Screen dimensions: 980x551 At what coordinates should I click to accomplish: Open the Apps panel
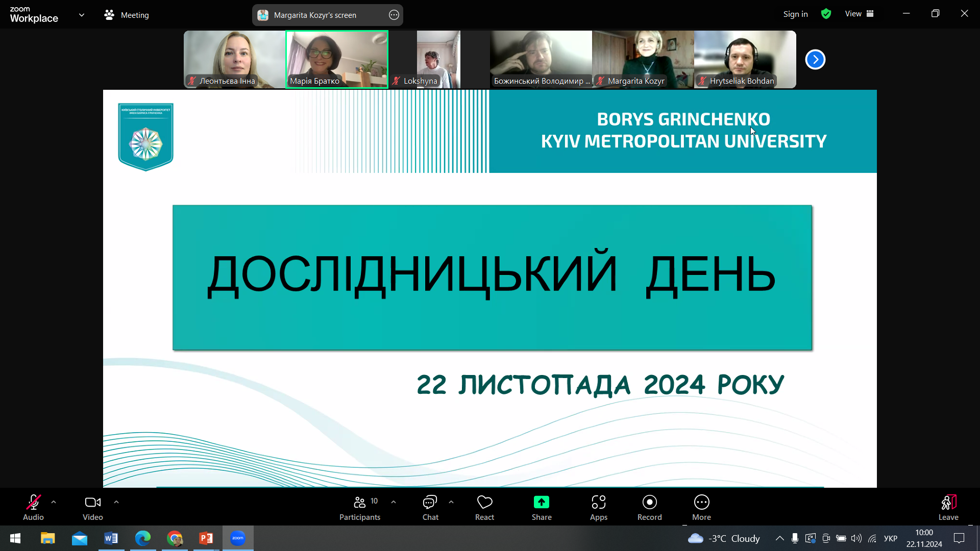click(x=598, y=503)
